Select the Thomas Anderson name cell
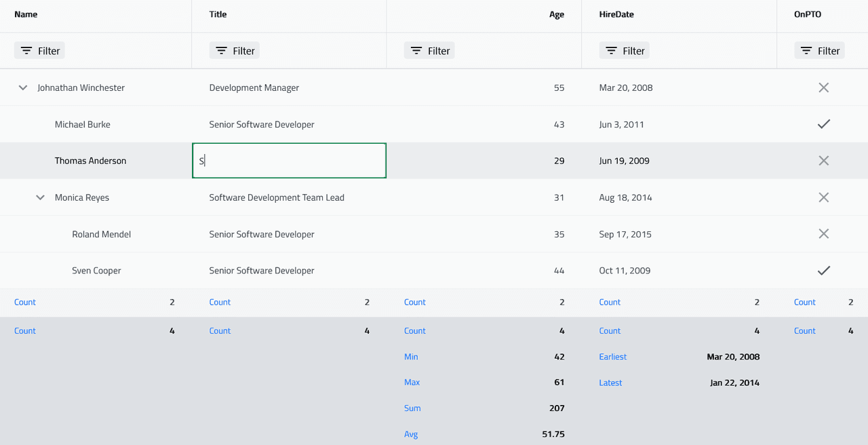This screenshot has height=445, width=868. 96,161
